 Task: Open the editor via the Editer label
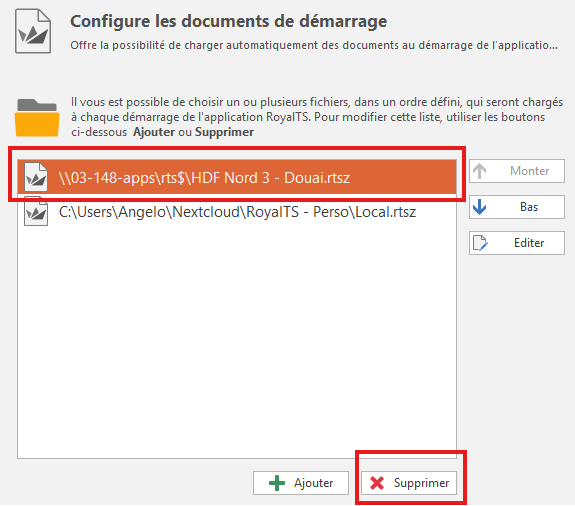(529, 243)
